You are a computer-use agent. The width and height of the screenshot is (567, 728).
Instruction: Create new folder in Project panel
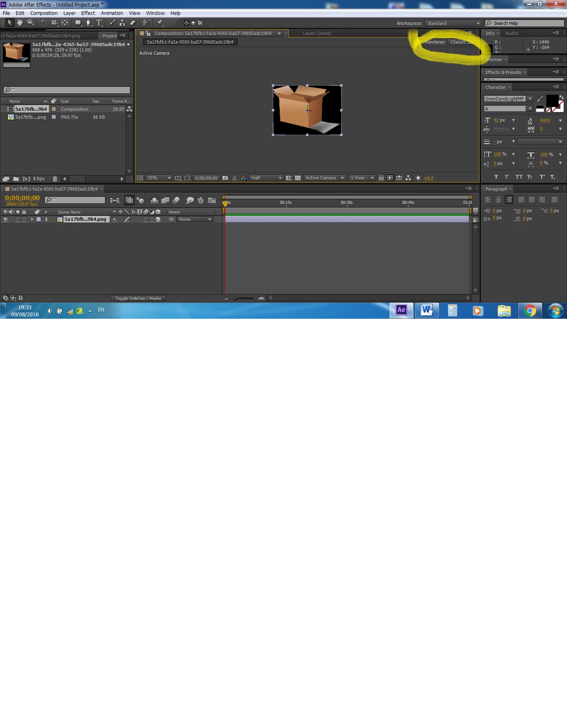tap(16, 179)
